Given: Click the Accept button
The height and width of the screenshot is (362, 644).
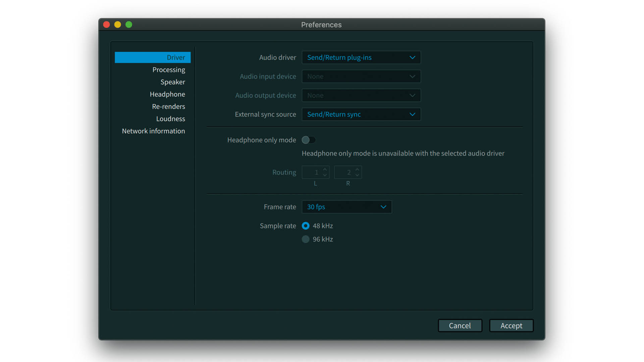Looking at the screenshot, I should [511, 325].
